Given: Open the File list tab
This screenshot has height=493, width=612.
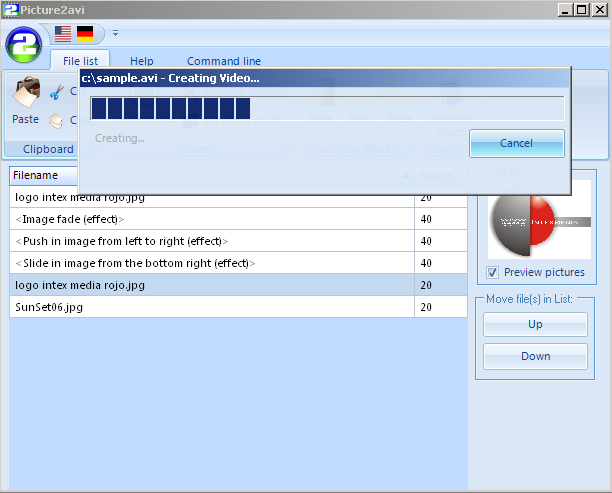Looking at the screenshot, I should point(80,61).
